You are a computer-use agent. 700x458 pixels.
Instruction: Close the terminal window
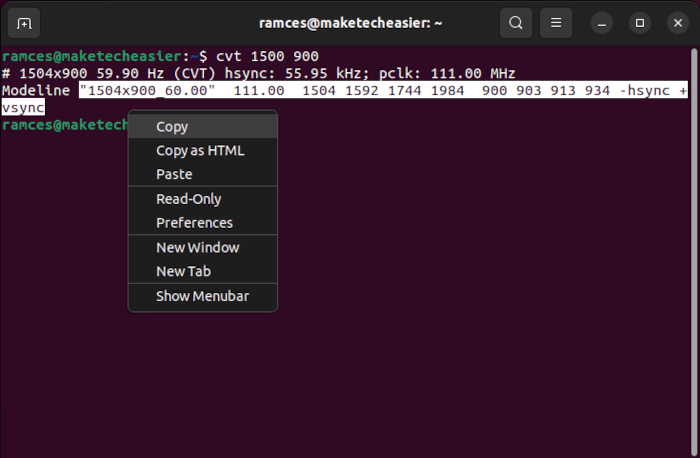coord(678,23)
